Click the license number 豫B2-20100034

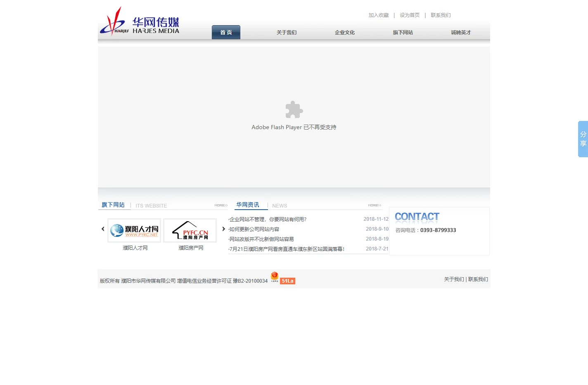(250, 281)
